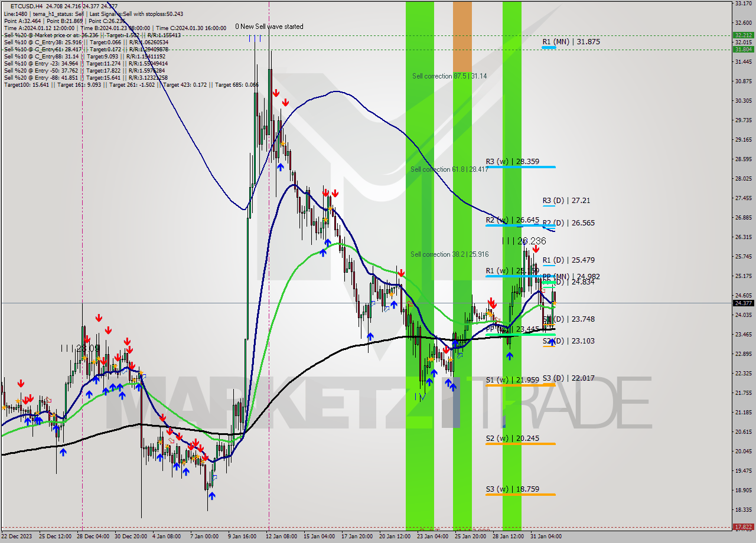Click the R2 (w) | 26.645 label
Image resolution: width=756 pixels, height=543 pixels.
(512, 220)
